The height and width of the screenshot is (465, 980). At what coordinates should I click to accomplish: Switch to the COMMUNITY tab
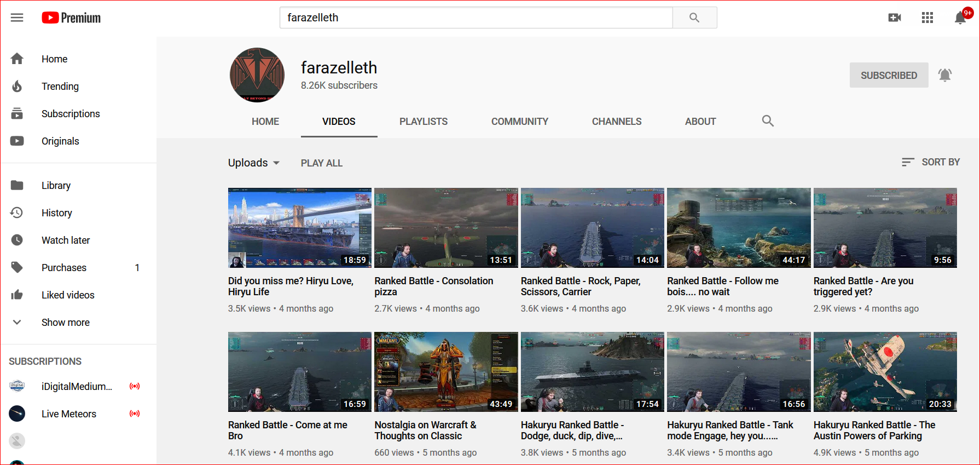(x=519, y=122)
